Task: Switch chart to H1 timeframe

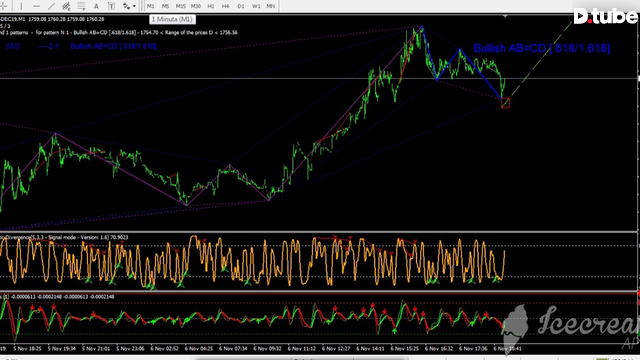Action: click(x=211, y=6)
